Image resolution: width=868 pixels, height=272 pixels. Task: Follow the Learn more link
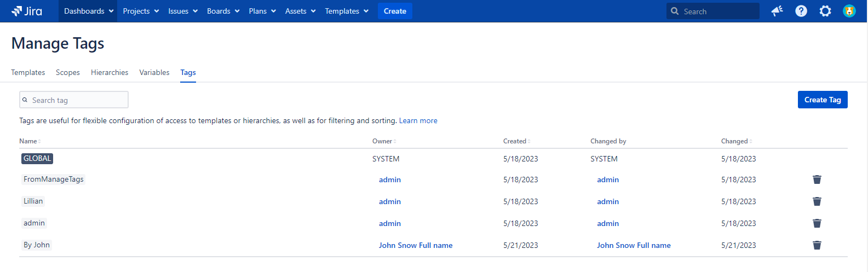[x=418, y=120]
